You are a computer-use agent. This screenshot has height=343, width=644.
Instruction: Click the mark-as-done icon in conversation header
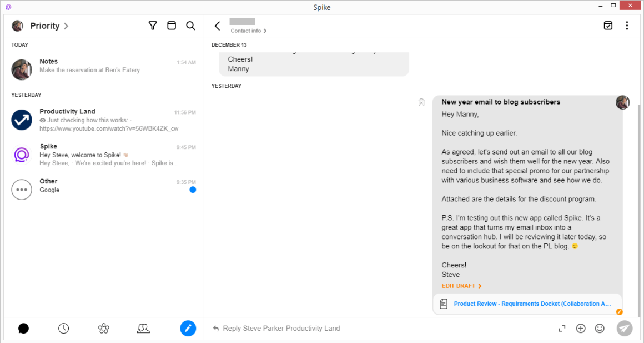coord(608,25)
